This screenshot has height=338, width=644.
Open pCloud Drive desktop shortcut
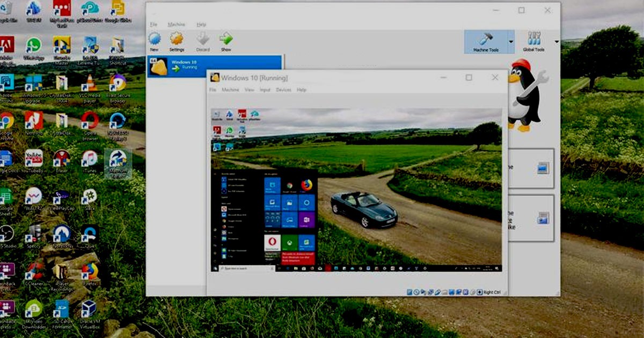pos(90,12)
